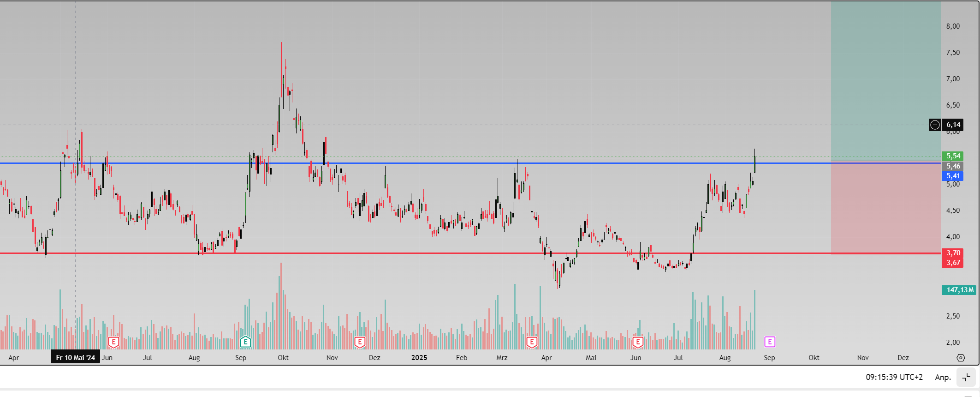Viewport: 980px width, 397px height.
Task: Open chart settings via hexagon gear icon
Action: pyautogui.click(x=961, y=358)
